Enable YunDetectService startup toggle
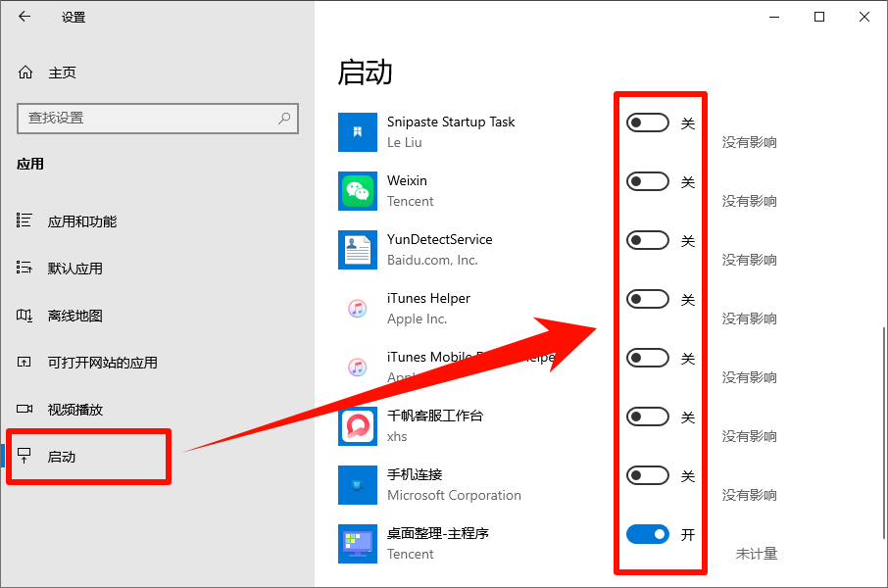 (648, 240)
